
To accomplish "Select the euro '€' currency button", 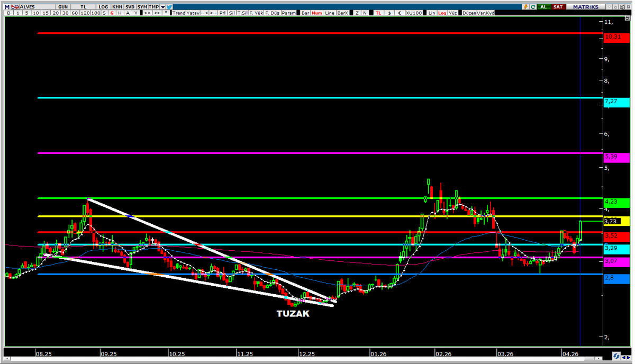I will click(400, 13).
